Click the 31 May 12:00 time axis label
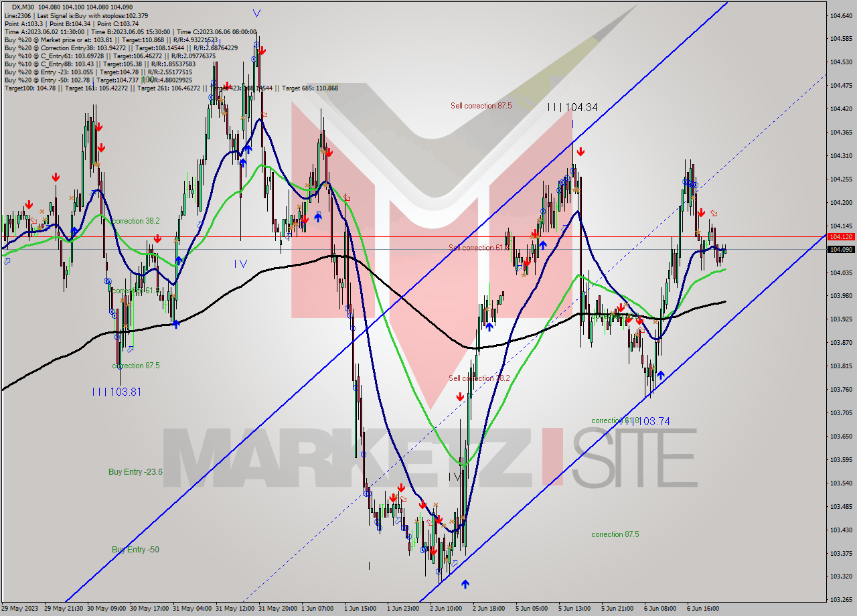 coord(234,609)
